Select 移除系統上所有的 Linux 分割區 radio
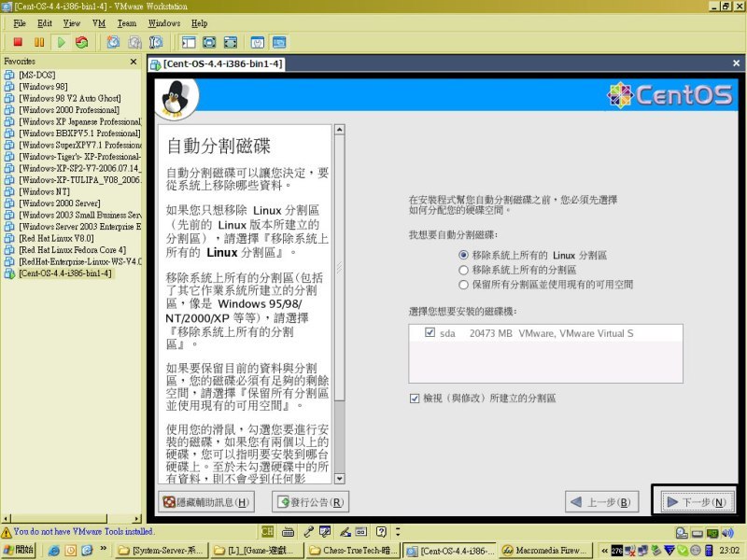The height and width of the screenshot is (560, 747). 463,255
